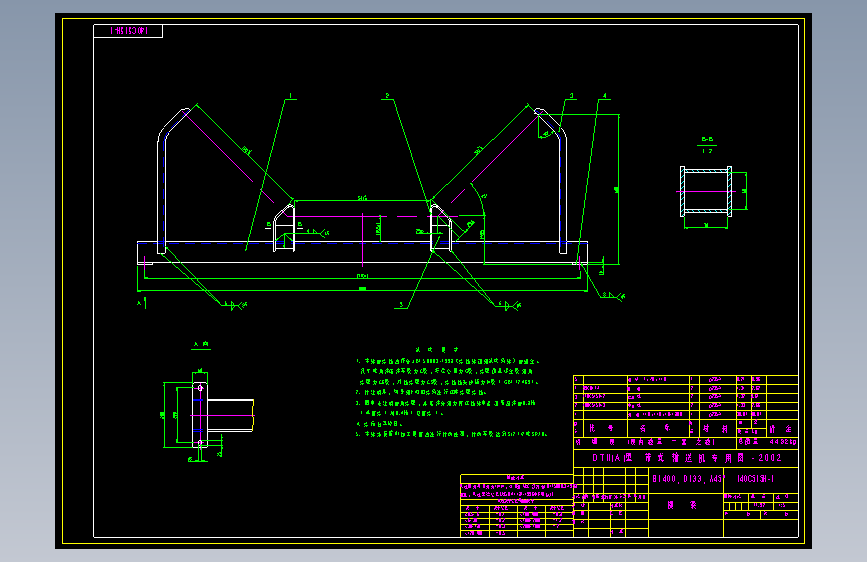The height and width of the screenshot is (562, 867).
Task: Click part callout number 2
Action: [x=387, y=96]
